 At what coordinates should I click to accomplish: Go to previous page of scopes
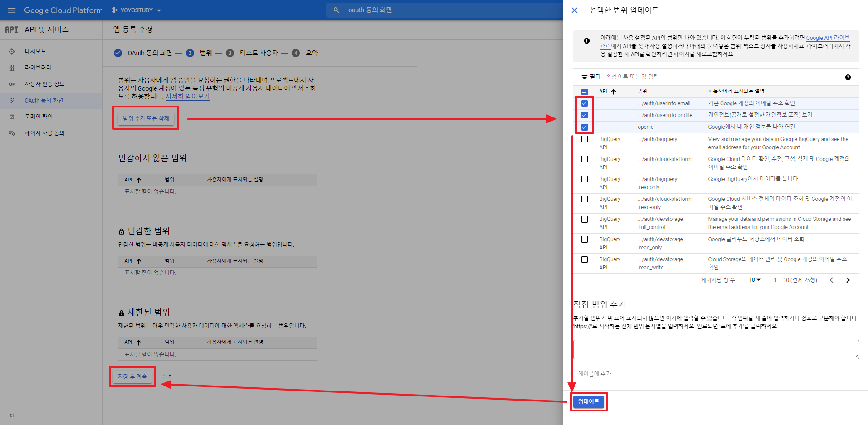(x=831, y=280)
